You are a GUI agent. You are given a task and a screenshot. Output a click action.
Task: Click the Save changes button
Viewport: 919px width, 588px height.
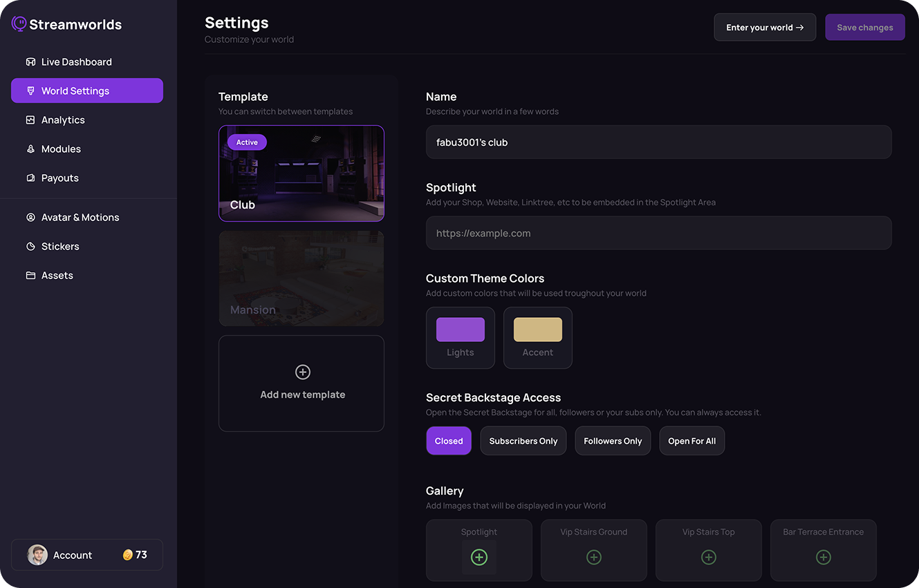pos(864,27)
